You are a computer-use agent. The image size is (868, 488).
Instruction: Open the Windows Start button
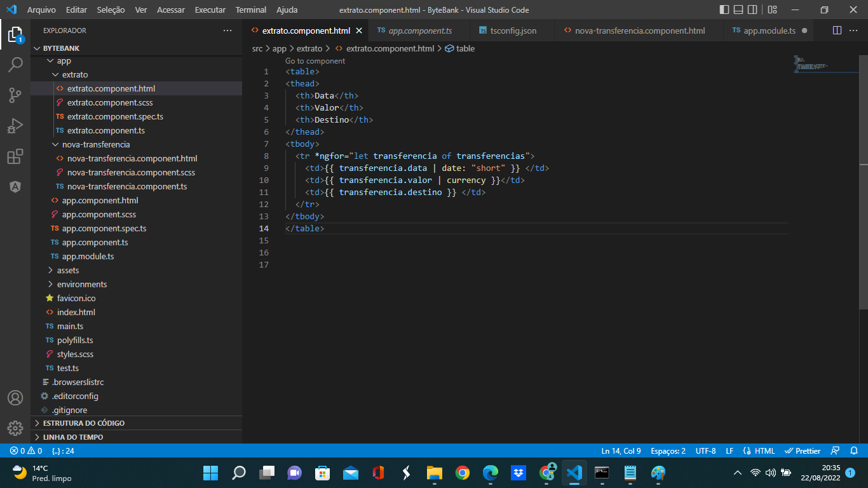point(210,473)
